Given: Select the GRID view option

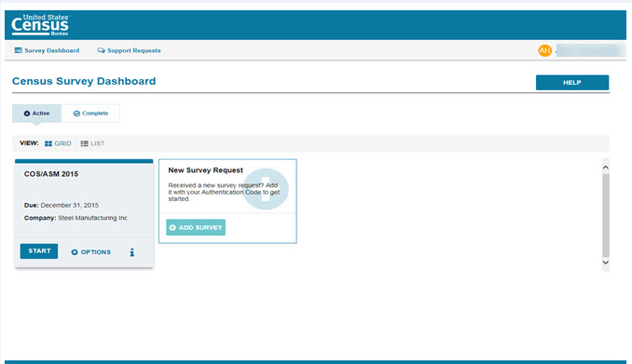Looking at the screenshot, I should pyautogui.click(x=58, y=143).
